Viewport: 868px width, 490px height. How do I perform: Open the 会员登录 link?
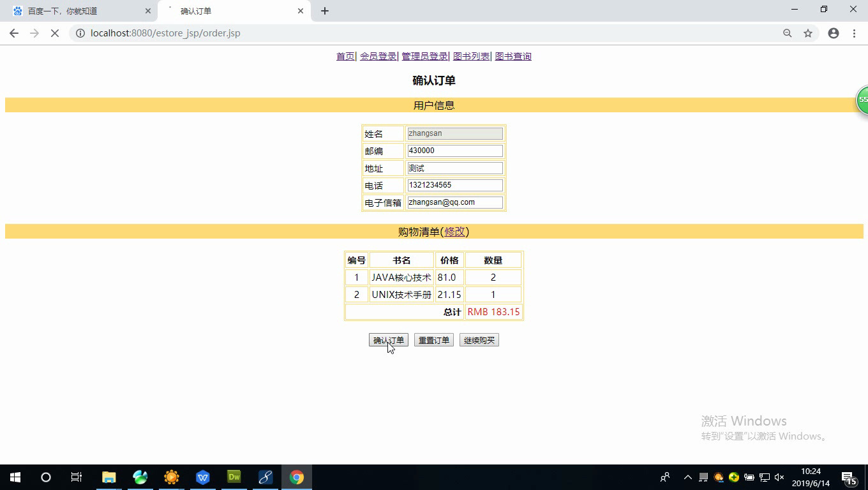[378, 56]
